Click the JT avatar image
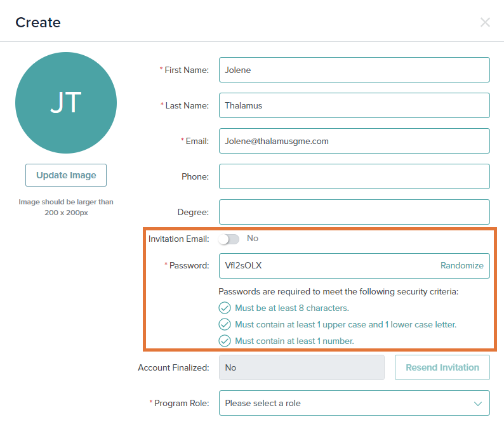This screenshot has width=504, height=422. coord(66,103)
